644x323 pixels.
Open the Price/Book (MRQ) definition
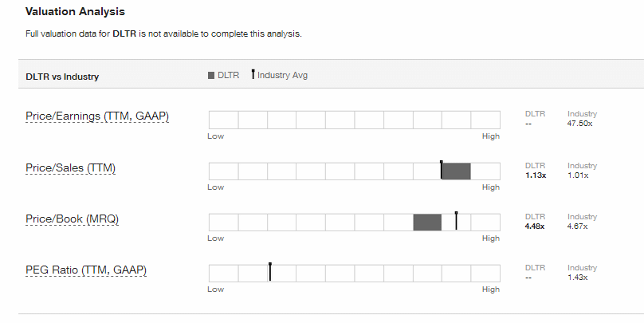[72, 219]
